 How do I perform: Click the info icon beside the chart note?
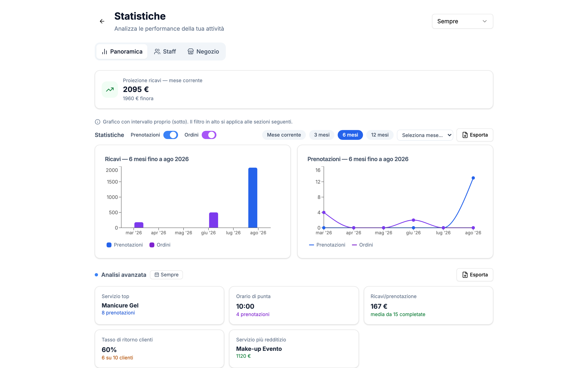(x=97, y=122)
